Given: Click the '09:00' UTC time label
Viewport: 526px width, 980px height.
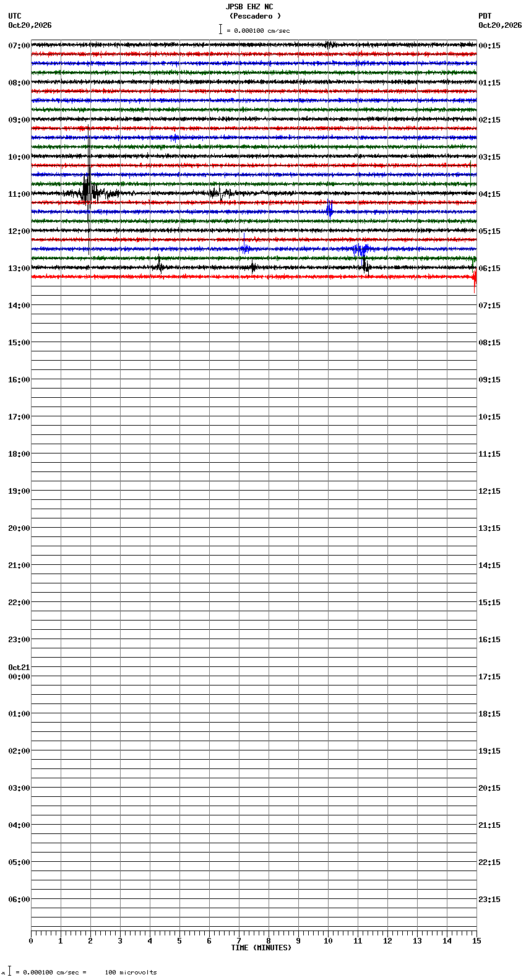Looking at the screenshot, I should click(19, 120).
